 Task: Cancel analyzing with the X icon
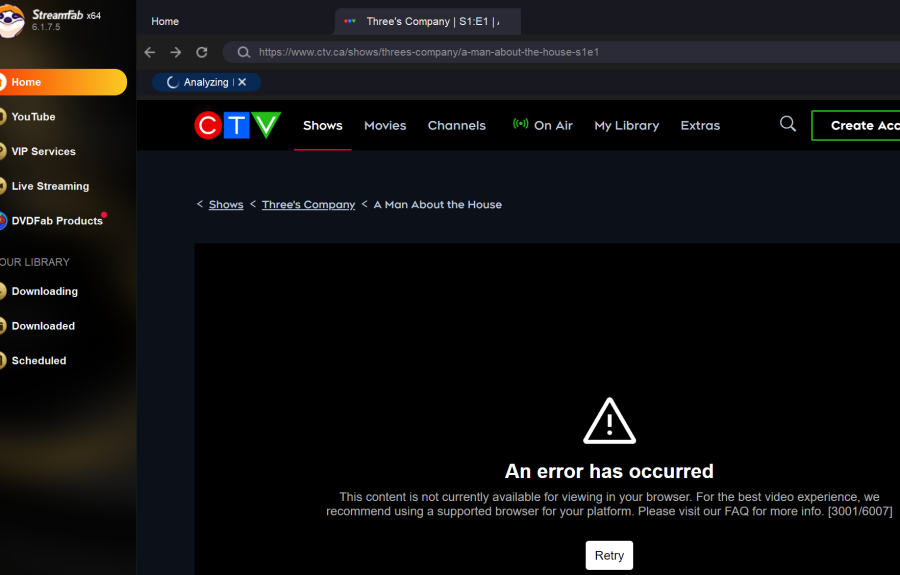click(x=242, y=82)
